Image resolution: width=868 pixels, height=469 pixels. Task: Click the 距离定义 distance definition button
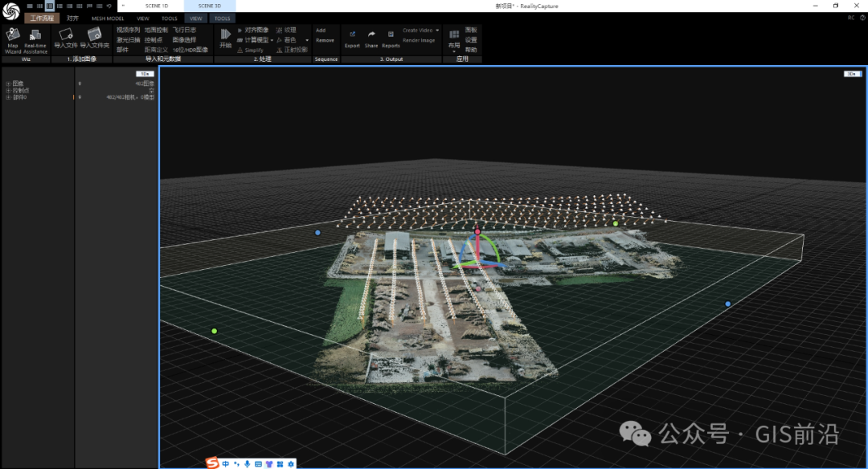(156, 50)
